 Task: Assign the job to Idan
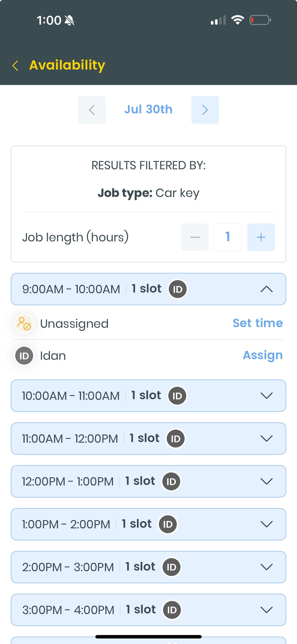[263, 355]
